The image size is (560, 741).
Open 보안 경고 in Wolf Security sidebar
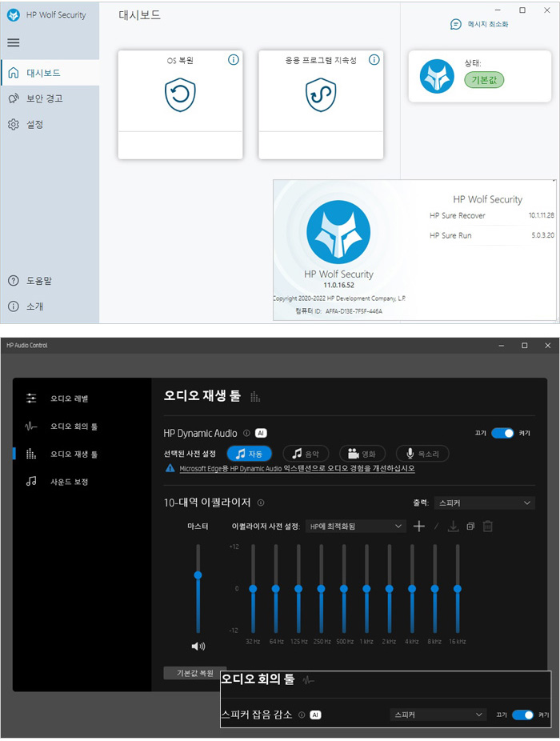click(x=50, y=98)
